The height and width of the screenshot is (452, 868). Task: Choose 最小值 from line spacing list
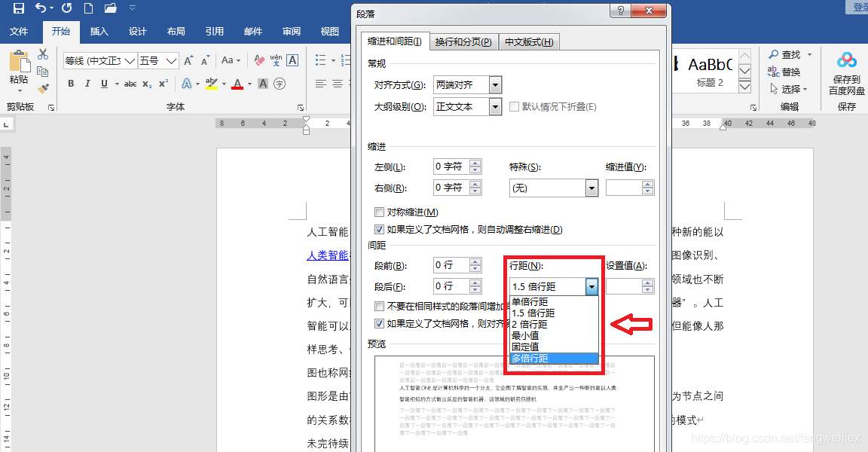click(x=554, y=335)
